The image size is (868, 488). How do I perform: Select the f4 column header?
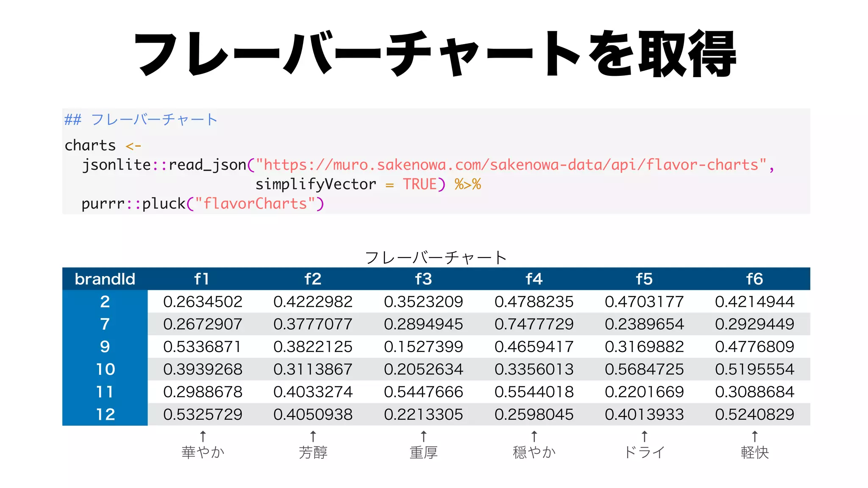point(534,279)
